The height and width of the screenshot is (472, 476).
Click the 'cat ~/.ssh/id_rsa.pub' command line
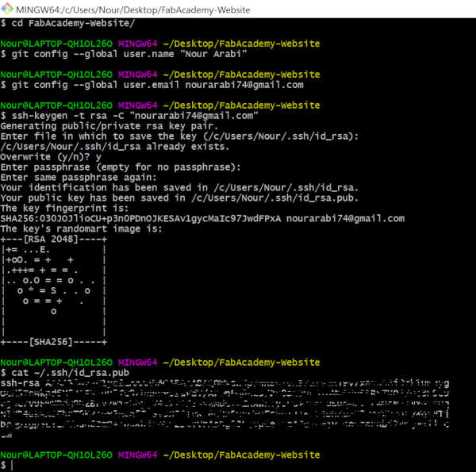click(65, 373)
